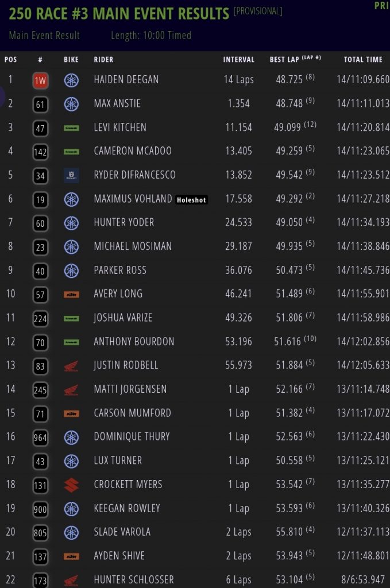Screen dimensions: 390x588
Task: Click the RIDER column header
Action: tap(103, 59)
